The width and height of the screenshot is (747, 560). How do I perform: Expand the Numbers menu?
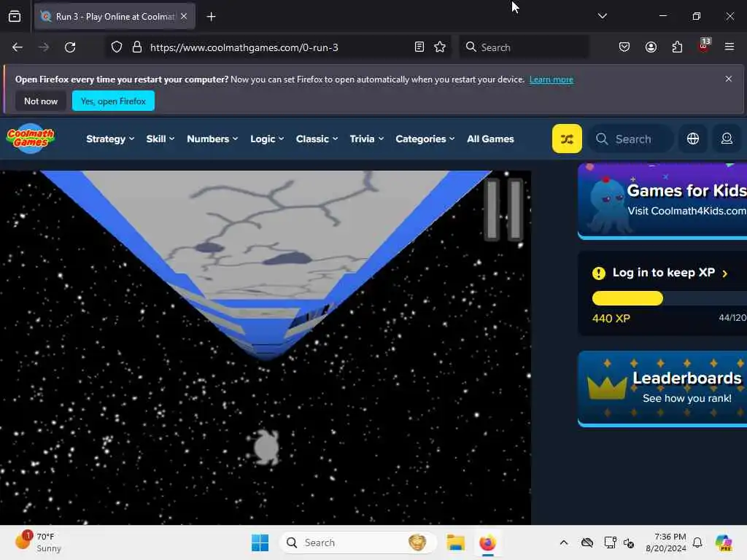212,139
